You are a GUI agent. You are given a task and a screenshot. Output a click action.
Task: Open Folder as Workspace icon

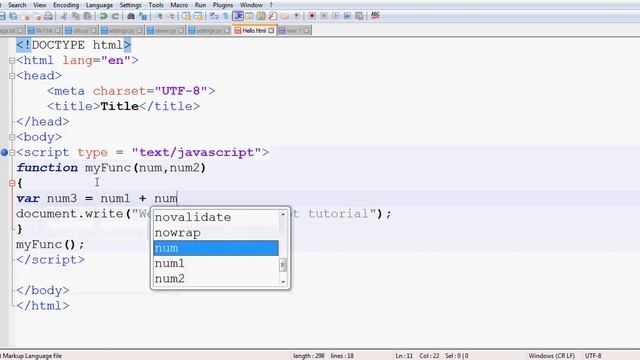[x=284, y=16]
